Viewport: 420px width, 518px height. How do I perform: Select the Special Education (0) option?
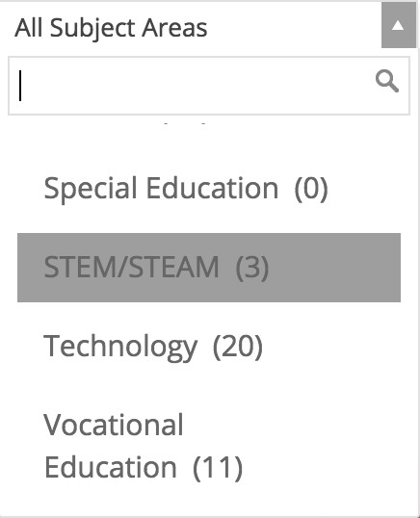209,189
